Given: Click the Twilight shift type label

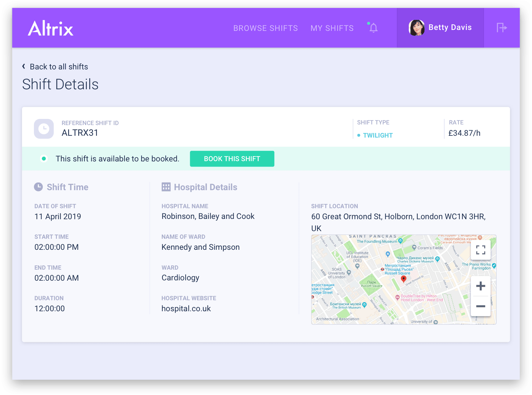Looking at the screenshot, I should point(378,135).
